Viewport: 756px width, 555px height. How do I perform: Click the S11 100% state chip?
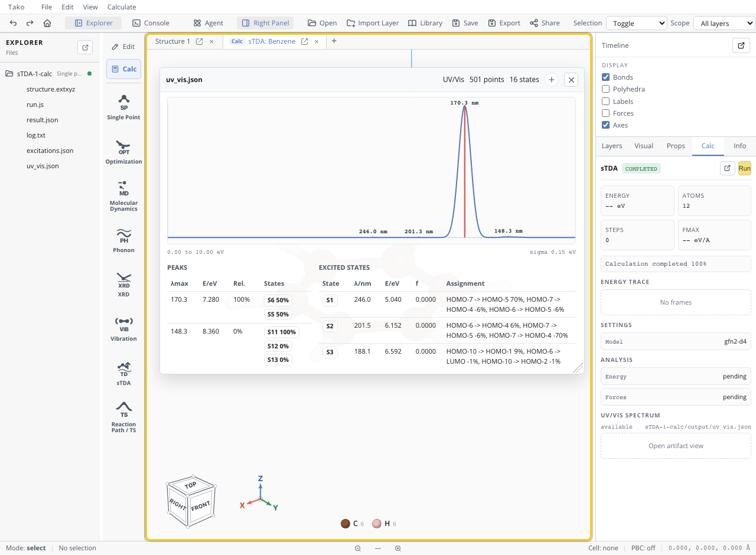(281, 332)
